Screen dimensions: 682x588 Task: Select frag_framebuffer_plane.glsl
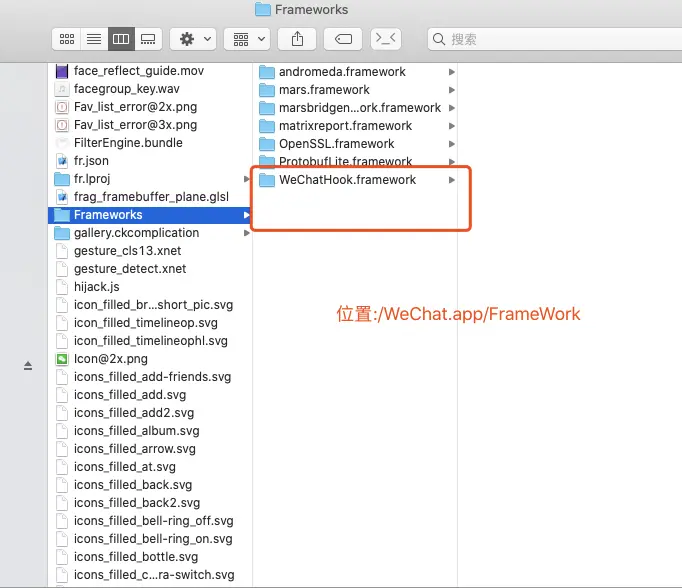click(x=151, y=197)
